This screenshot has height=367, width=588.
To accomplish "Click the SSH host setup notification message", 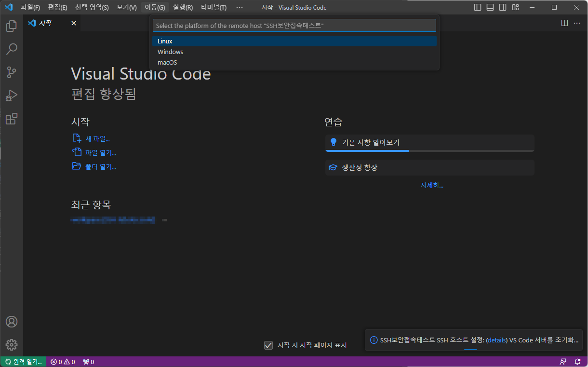I will click(x=479, y=340).
